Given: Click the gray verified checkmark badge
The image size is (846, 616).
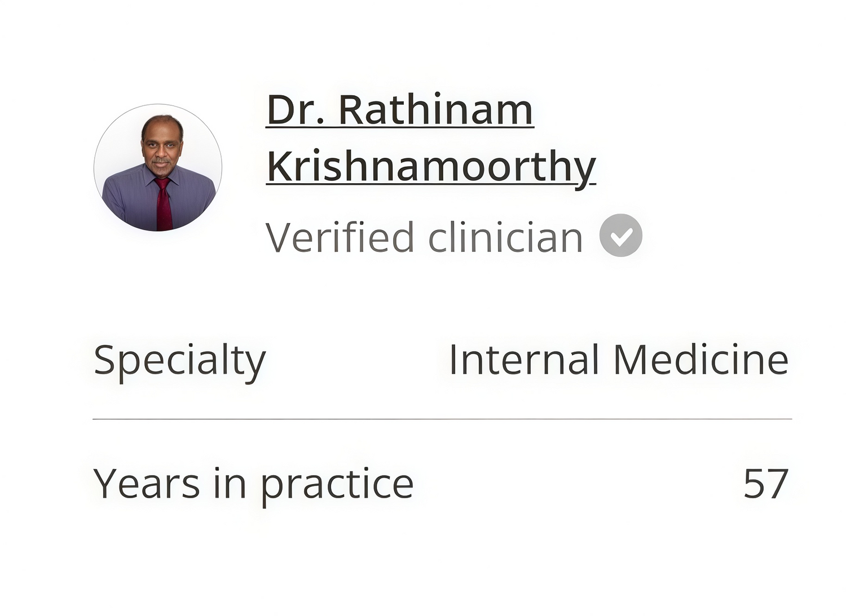Looking at the screenshot, I should point(620,236).
